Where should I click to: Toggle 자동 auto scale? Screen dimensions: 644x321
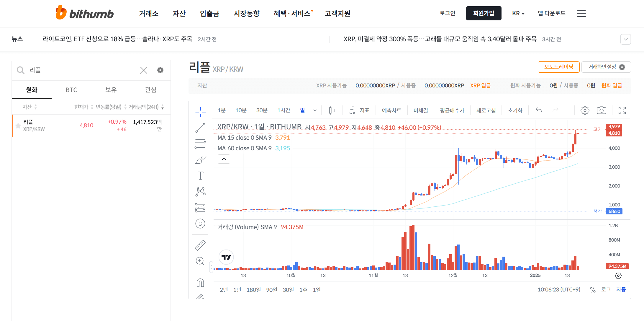[621, 290]
